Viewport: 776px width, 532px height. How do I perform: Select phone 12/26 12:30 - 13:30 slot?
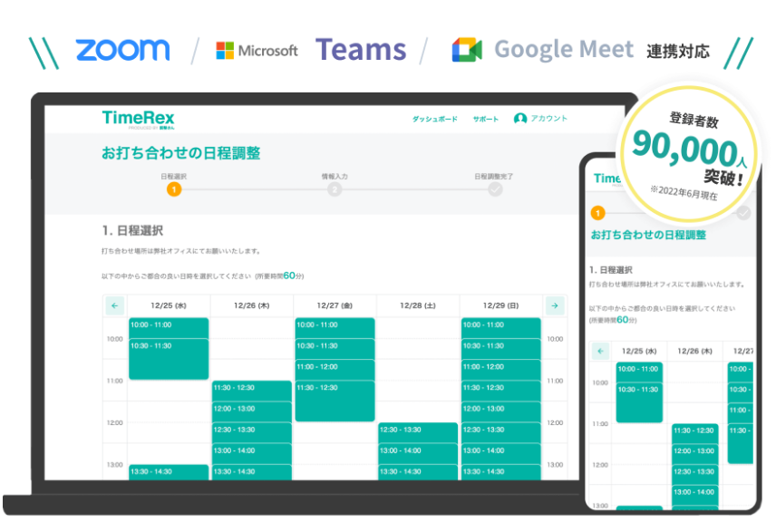[694, 475]
